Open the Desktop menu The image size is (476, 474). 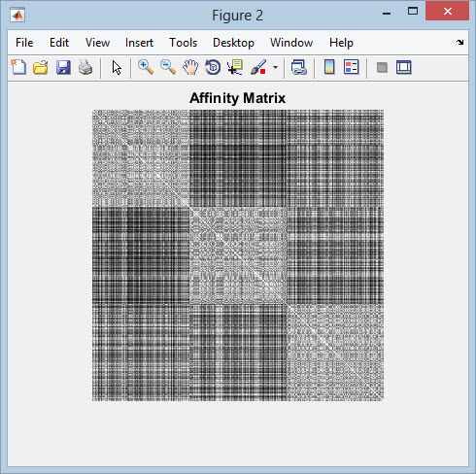233,43
